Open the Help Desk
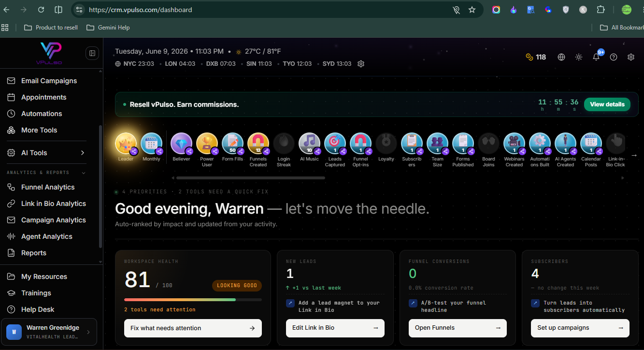The image size is (644, 350). tap(38, 309)
